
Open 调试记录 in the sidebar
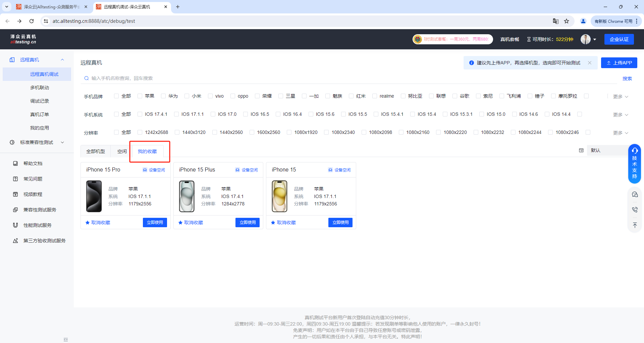(40, 101)
